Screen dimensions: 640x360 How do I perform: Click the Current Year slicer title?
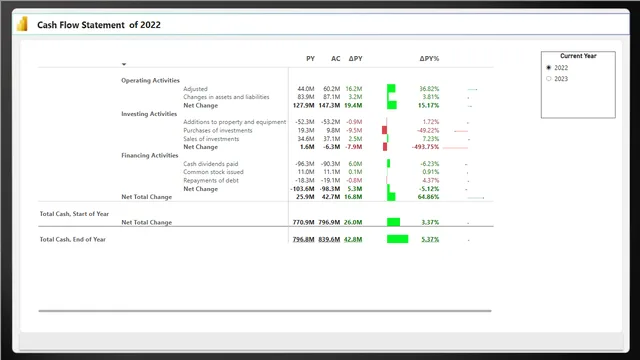coord(578,56)
